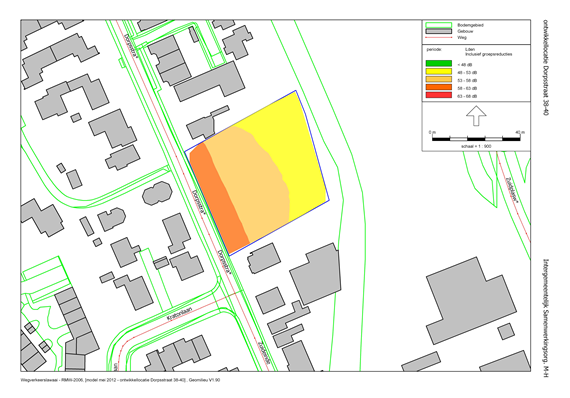Click the dark orange noise zone along Dorpsstraat
570x398 pixels.
218,196
